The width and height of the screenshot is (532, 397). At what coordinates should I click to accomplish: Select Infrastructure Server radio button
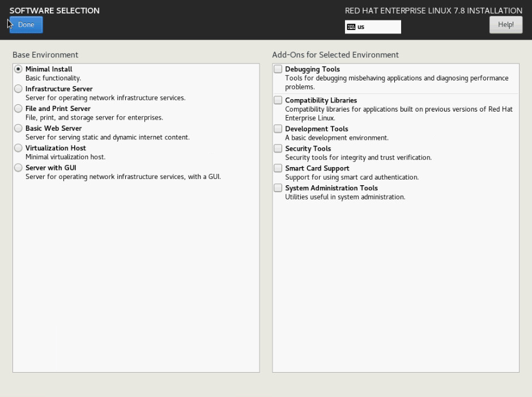(18, 89)
